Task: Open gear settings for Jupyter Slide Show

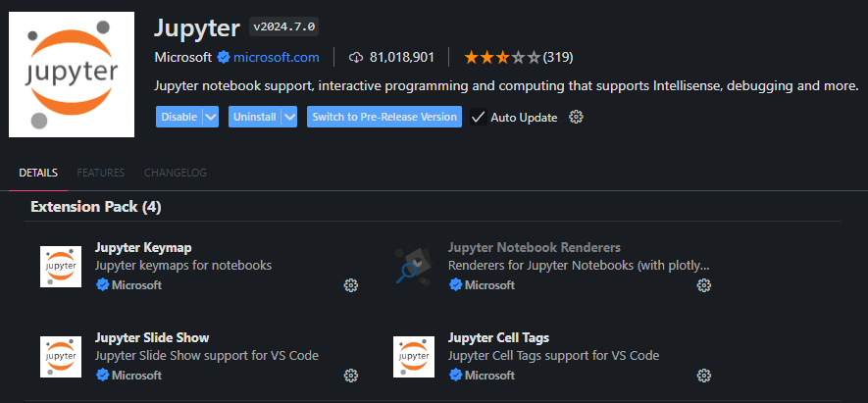Action: pos(351,376)
